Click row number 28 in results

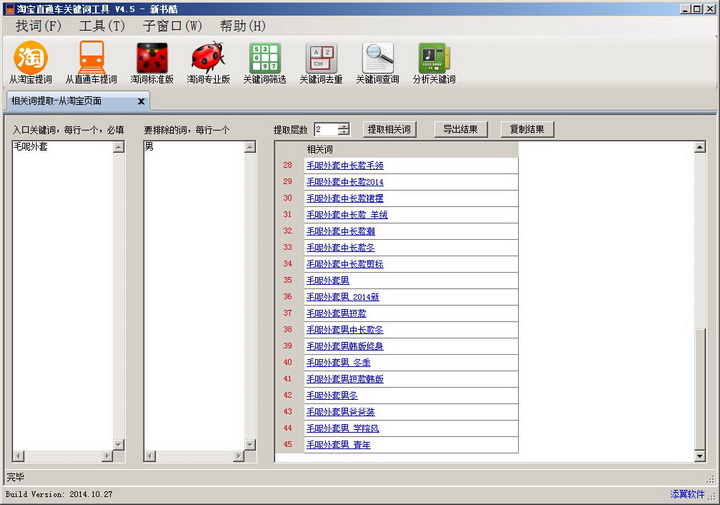[288, 165]
